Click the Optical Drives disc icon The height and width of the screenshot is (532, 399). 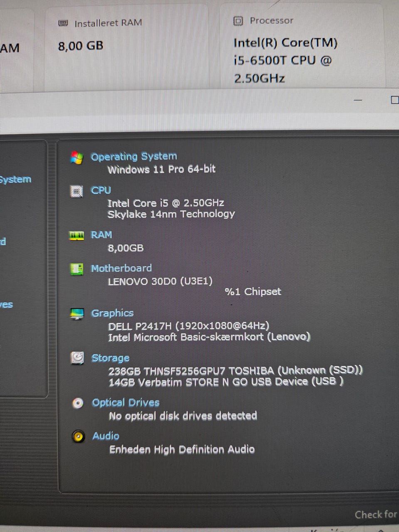click(78, 403)
